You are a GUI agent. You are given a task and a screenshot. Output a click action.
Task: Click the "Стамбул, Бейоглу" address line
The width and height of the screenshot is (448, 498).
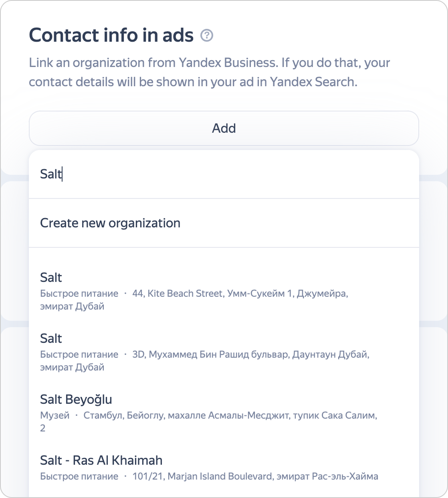(x=230, y=415)
